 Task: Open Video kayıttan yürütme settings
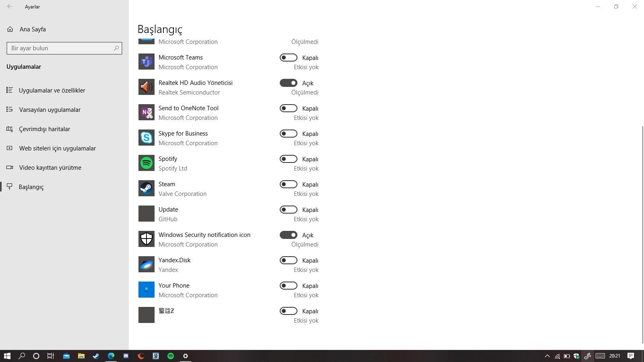[x=64, y=168]
